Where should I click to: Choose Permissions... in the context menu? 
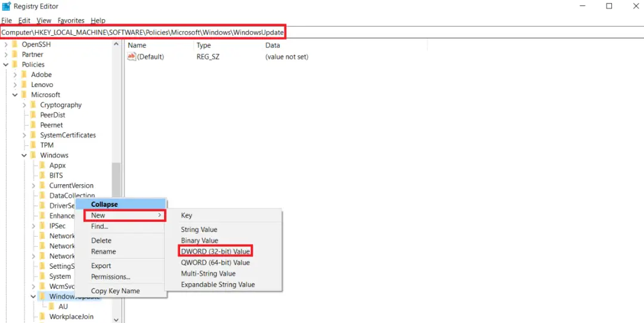click(x=120, y=277)
